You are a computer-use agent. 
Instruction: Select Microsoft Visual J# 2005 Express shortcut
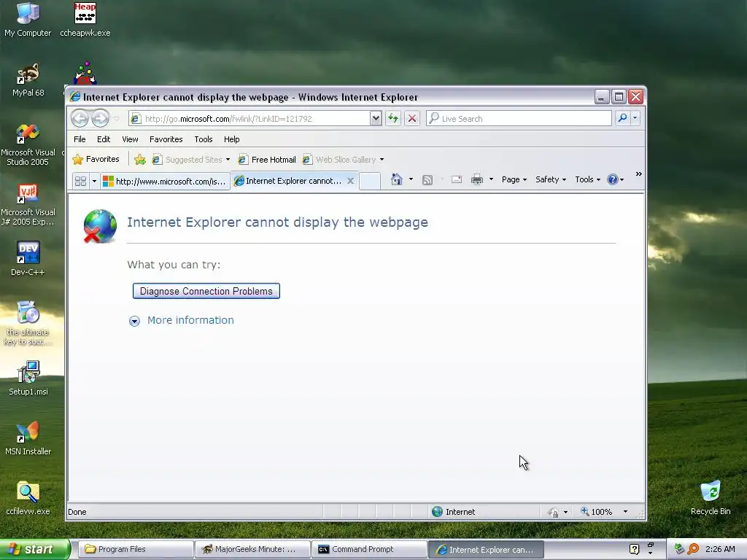[28, 205]
